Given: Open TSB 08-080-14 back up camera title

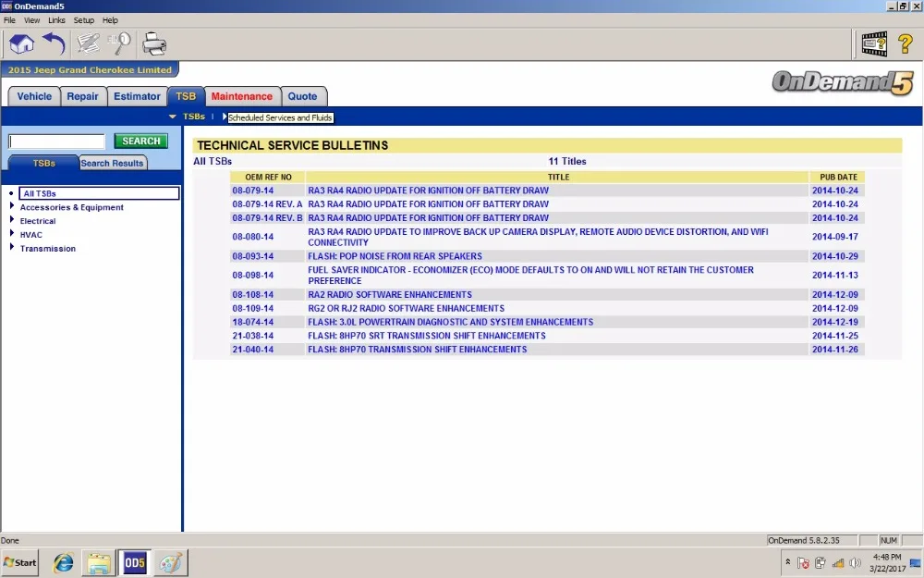Looking at the screenshot, I should click(x=538, y=237).
